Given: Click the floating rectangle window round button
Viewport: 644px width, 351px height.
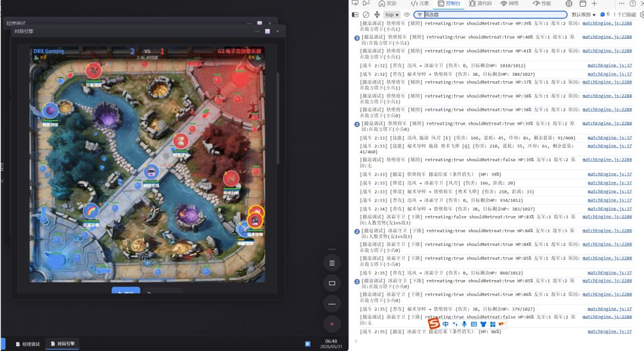Looking at the screenshot, I should tap(332, 283).
